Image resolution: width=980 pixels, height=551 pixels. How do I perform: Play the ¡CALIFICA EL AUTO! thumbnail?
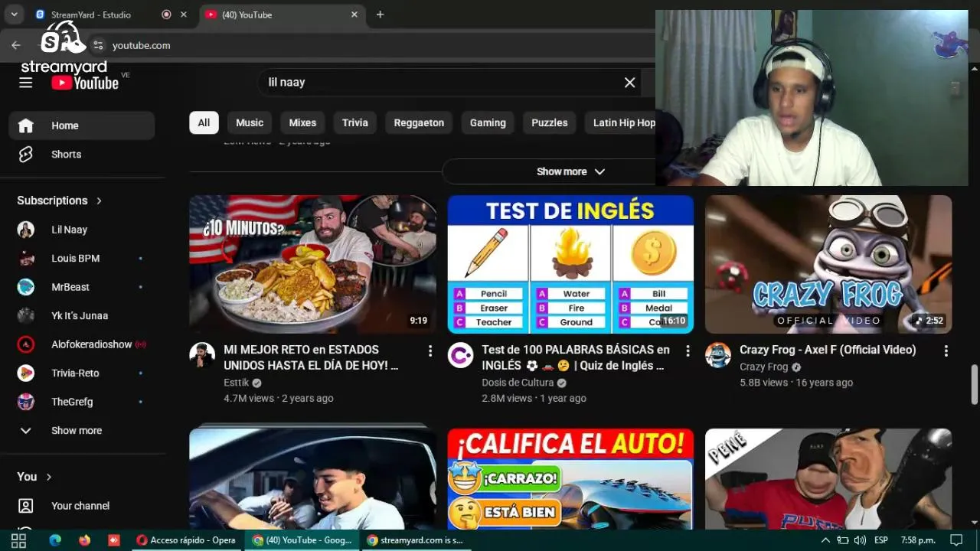[570, 479]
